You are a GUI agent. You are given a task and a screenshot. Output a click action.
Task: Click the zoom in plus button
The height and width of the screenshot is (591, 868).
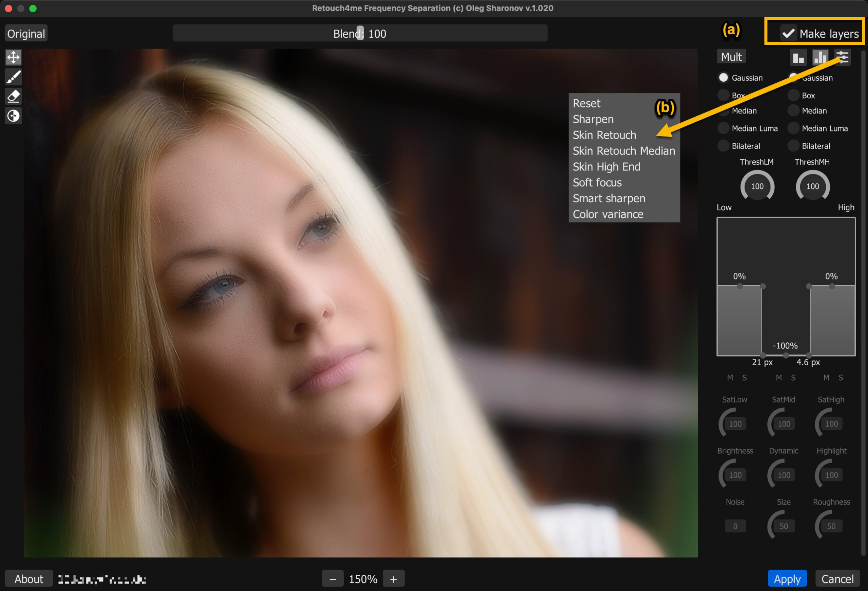coord(393,579)
